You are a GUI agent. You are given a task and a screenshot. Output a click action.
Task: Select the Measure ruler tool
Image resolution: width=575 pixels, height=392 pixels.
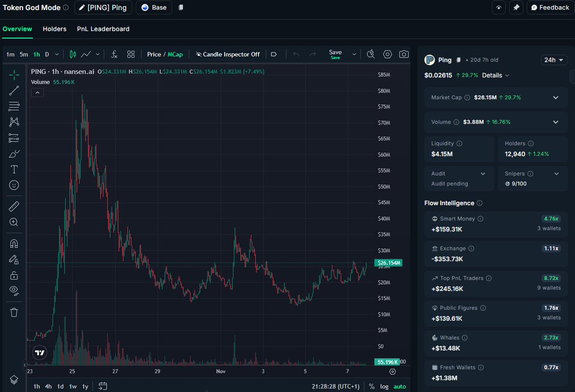tap(14, 206)
